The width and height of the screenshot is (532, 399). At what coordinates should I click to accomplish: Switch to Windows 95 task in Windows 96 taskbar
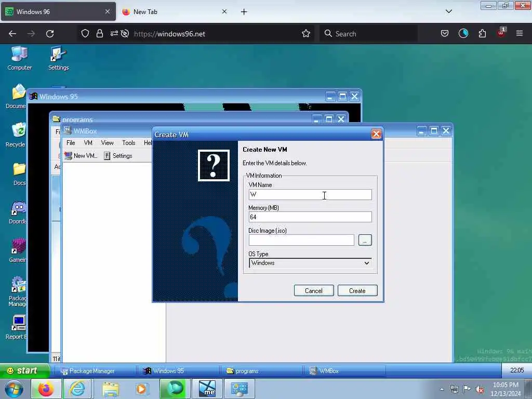[x=178, y=371]
